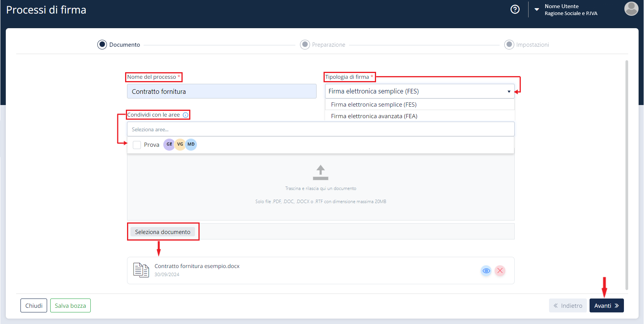Screen dimensions: 644x324
Task: Open the help question mark icon
Action: click(515, 9)
